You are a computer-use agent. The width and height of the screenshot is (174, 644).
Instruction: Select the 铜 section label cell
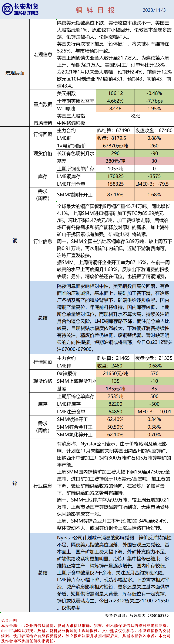point(15,240)
